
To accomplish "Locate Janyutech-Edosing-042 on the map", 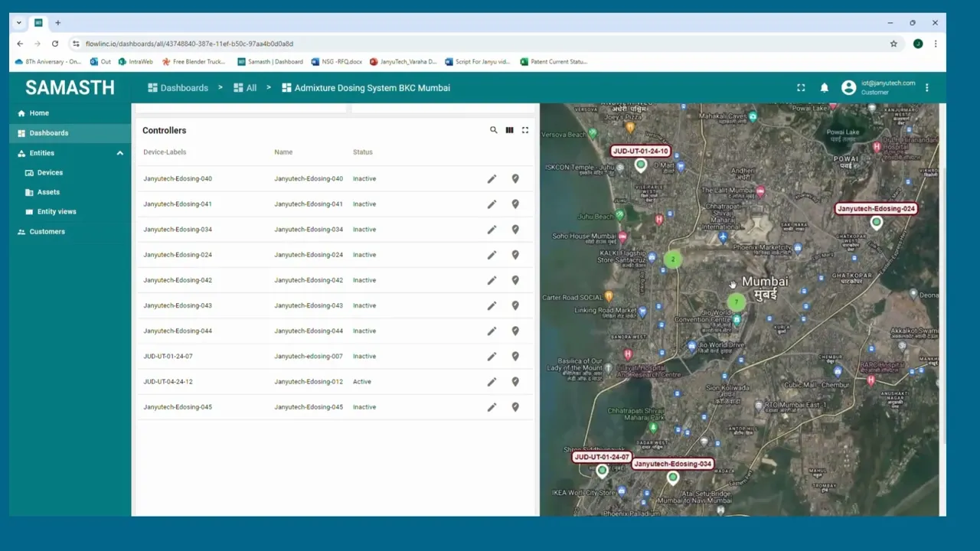I will (515, 280).
